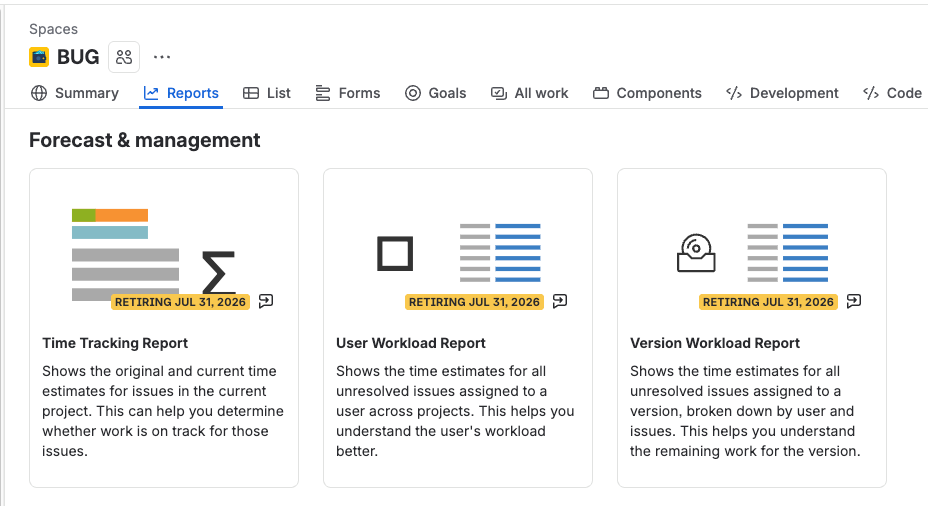Open the Version Workload Report title

click(x=715, y=343)
